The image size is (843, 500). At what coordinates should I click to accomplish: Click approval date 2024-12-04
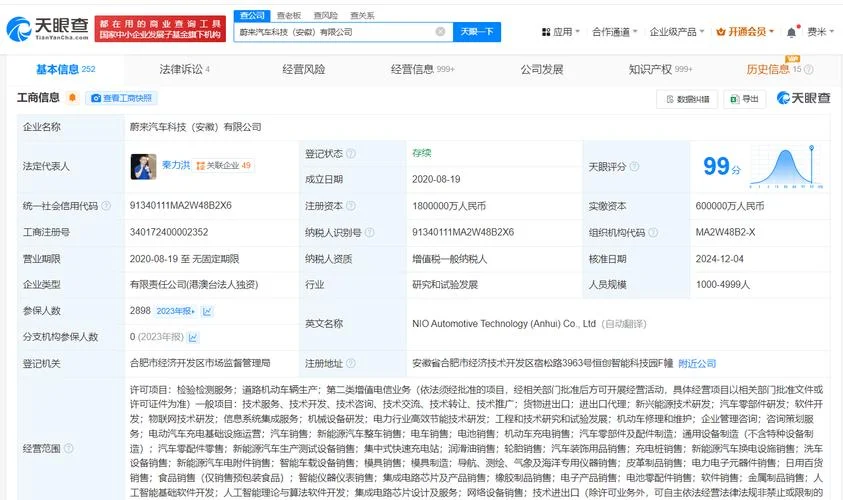coord(719,259)
